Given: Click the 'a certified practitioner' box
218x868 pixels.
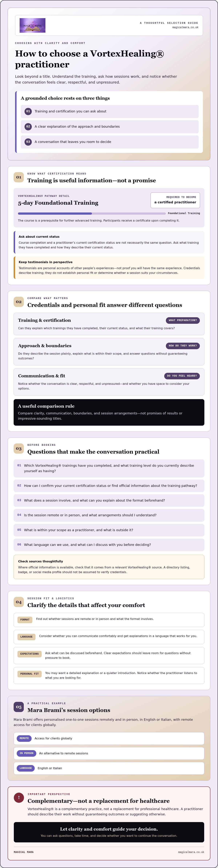Looking at the screenshot, I should click(175, 200).
